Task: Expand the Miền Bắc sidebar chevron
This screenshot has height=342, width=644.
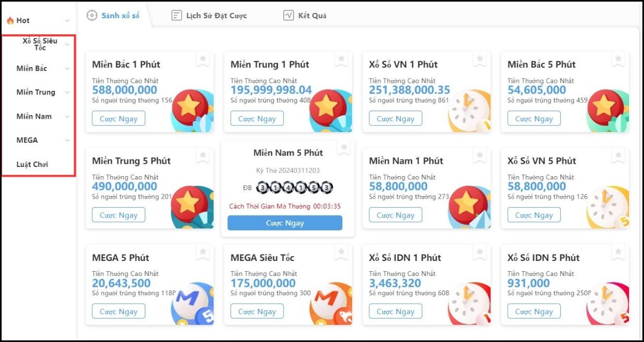Action: (67, 69)
